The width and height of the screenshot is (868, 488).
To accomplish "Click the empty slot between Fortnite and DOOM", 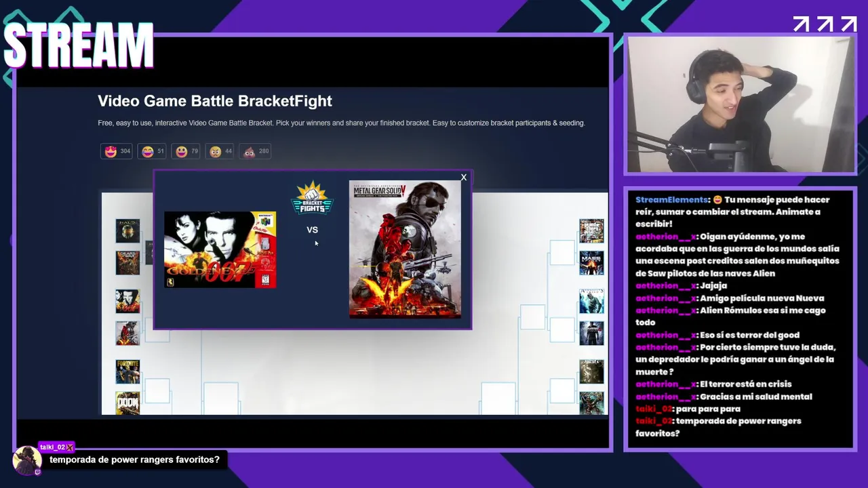I will [157, 390].
